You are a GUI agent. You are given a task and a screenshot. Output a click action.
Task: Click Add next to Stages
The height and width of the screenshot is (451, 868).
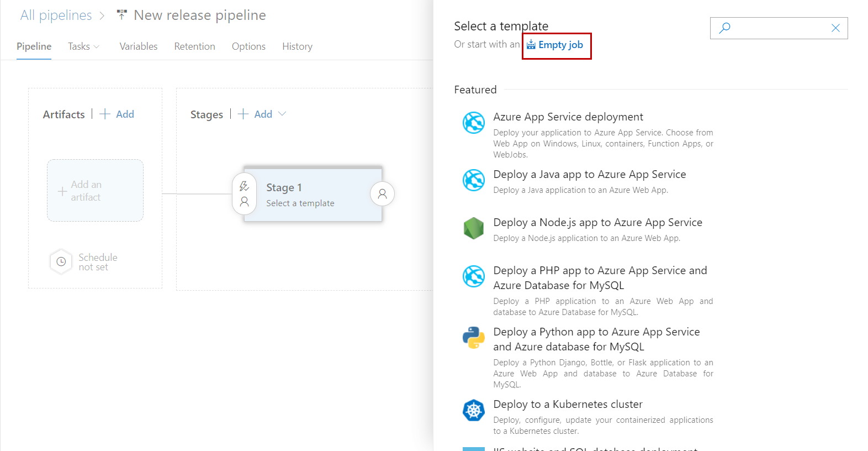[x=263, y=114]
